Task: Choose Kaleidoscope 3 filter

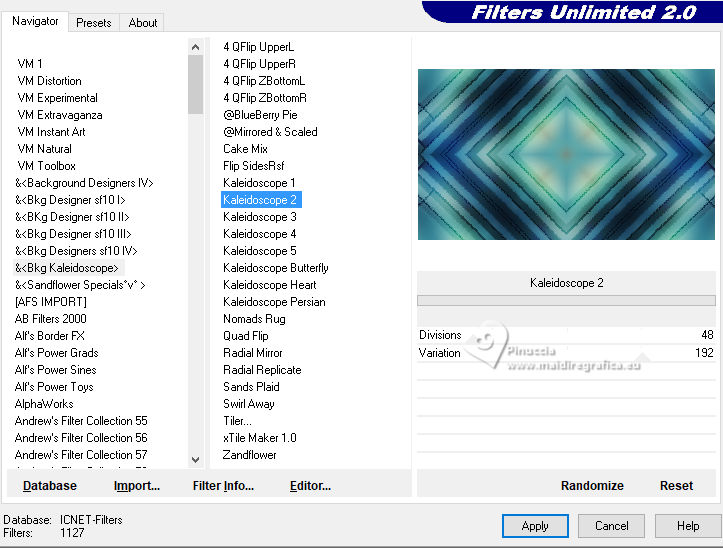Action: pyautogui.click(x=260, y=217)
